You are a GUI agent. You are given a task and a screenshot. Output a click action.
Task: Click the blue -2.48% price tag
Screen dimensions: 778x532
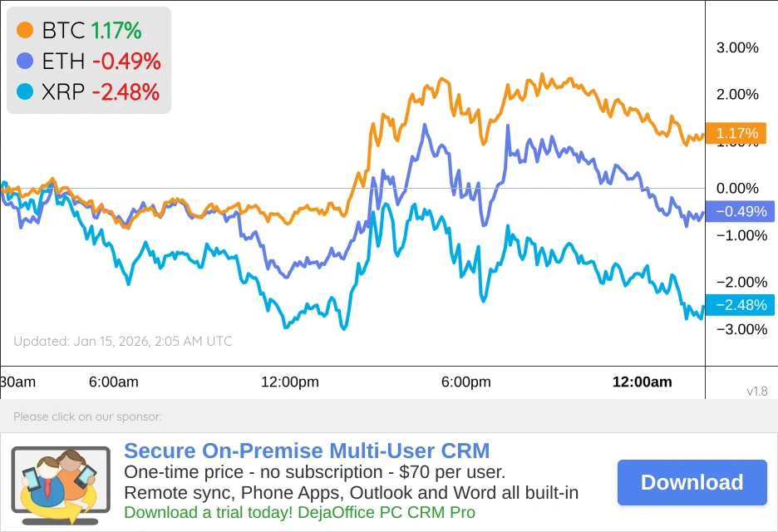point(739,305)
